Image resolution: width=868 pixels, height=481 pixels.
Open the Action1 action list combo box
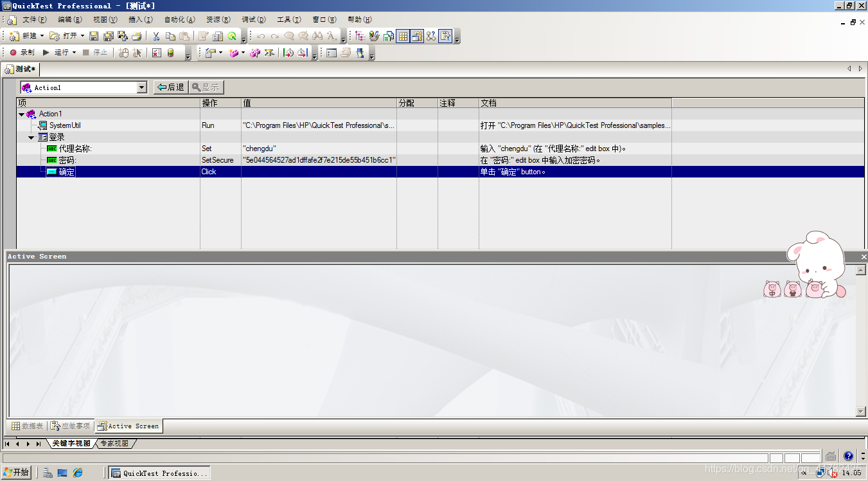[x=84, y=87]
